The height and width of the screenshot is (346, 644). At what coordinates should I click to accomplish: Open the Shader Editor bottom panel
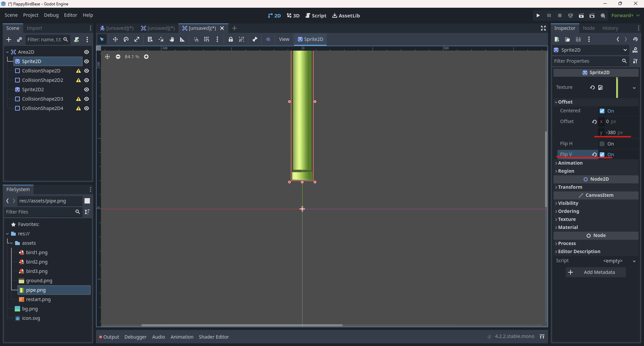pyautogui.click(x=214, y=337)
